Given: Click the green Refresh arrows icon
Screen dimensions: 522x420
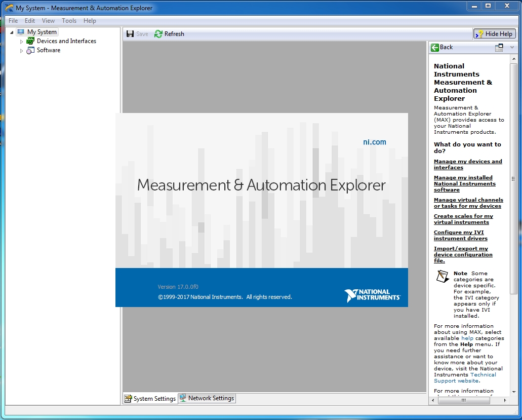Looking at the screenshot, I should pyautogui.click(x=158, y=33).
